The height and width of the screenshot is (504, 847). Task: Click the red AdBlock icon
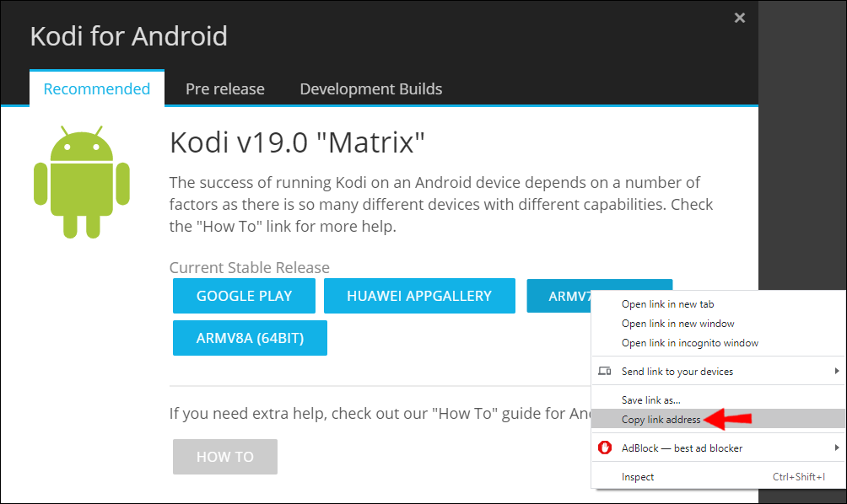click(604, 448)
